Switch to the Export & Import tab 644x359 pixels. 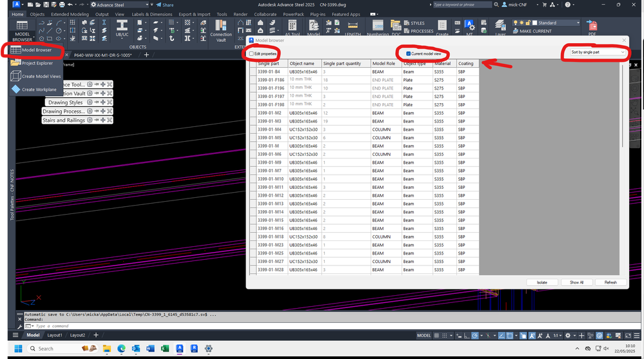194,14
